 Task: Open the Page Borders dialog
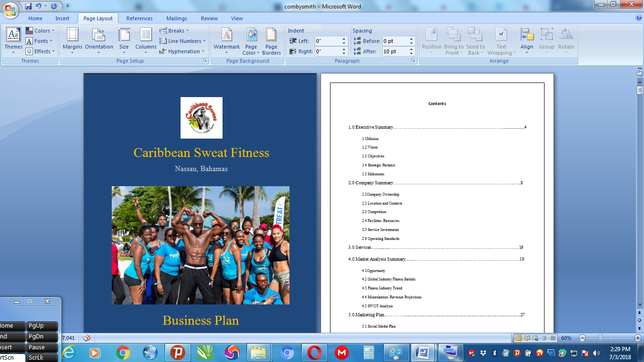click(x=271, y=41)
